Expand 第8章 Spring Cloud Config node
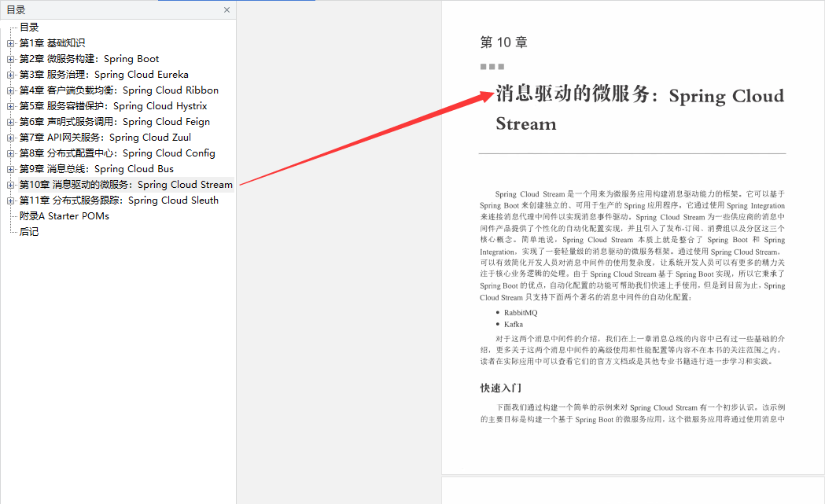The image size is (825, 504). click(x=10, y=154)
